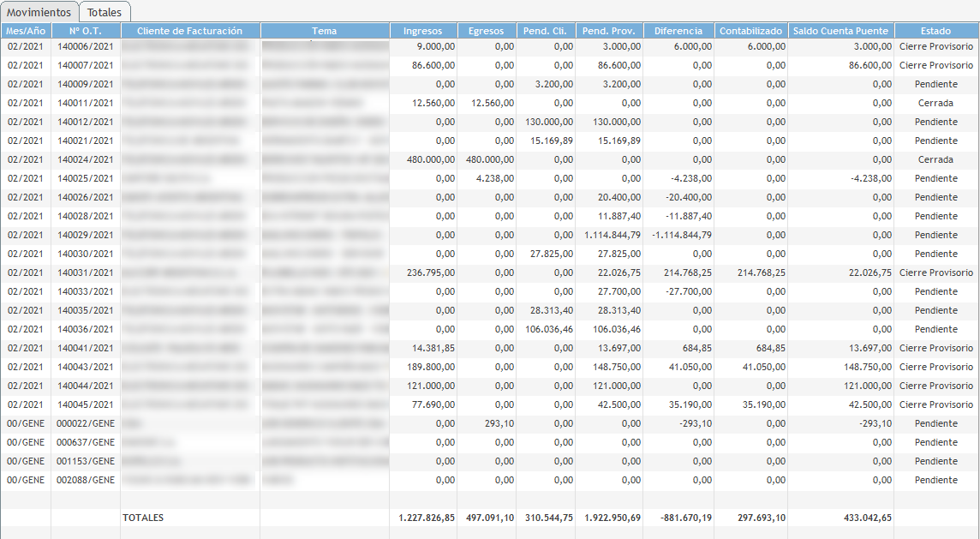The image size is (980, 539).
Task: Click the Contabilizado column header
Action: point(750,31)
